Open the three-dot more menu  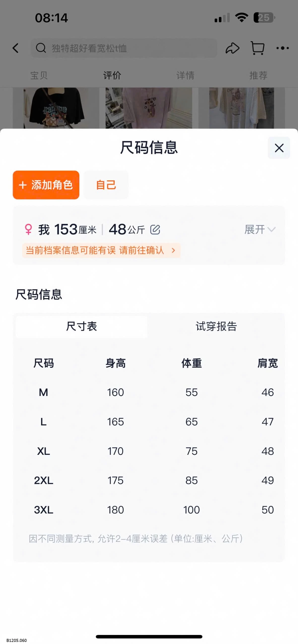coord(282,48)
